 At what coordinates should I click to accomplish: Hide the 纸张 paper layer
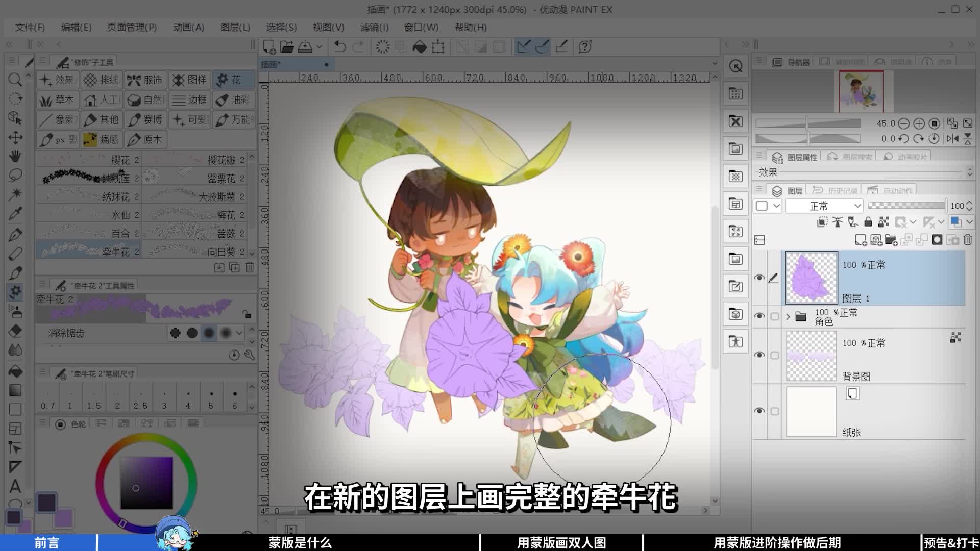(759, 411)
